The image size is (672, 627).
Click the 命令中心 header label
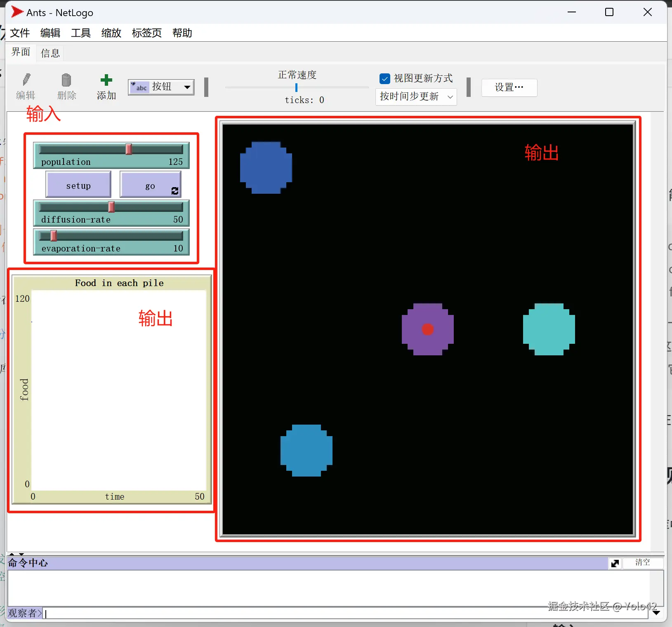[x=28, y=563]
